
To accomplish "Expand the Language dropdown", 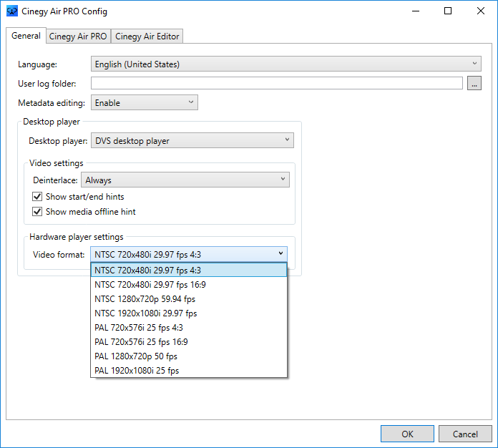I will coord(285,64).
